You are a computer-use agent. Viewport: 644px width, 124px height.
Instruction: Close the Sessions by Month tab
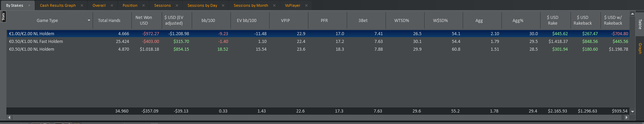click(274, 5)
